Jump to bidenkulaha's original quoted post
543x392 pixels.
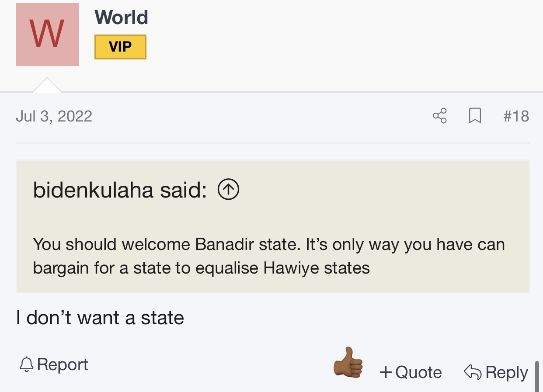120,190
